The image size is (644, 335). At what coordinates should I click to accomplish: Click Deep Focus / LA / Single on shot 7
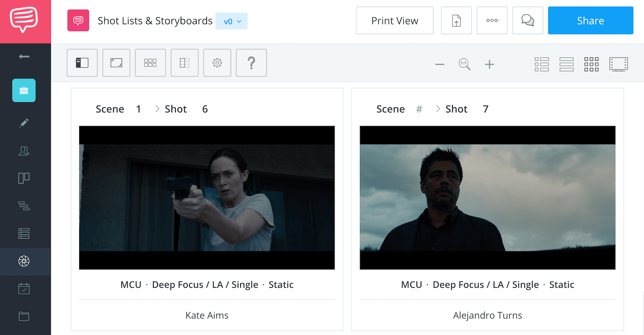(486, 285)
